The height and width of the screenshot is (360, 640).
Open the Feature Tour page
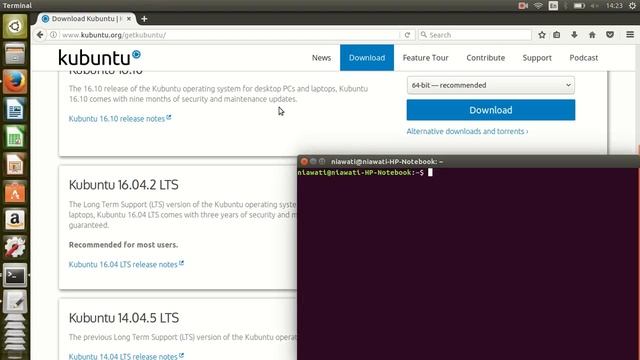point(425,58)
